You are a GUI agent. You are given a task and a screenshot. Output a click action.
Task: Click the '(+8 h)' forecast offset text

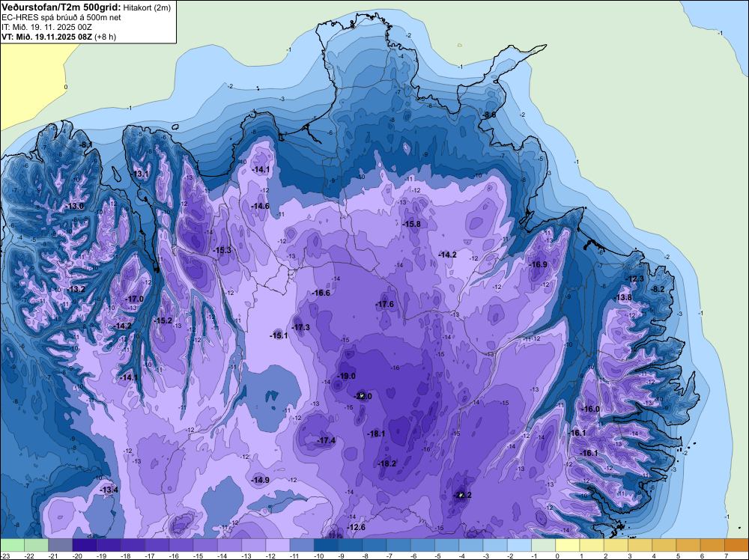pos(105,37)
